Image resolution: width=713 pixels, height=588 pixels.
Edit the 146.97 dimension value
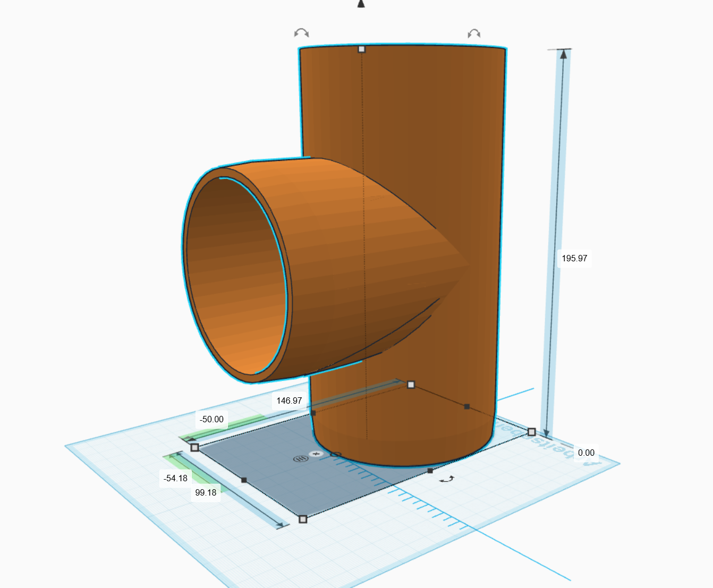[289, 400]
